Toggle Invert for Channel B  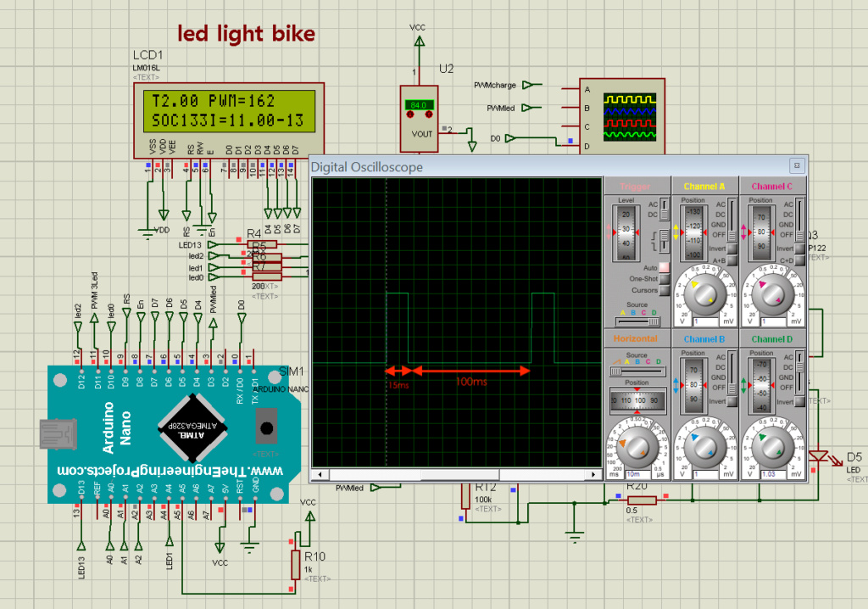click(732, 401)
